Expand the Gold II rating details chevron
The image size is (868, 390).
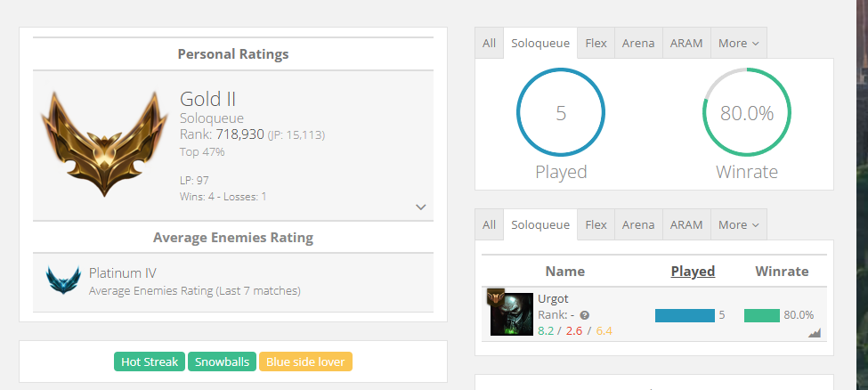pos(421,207)
